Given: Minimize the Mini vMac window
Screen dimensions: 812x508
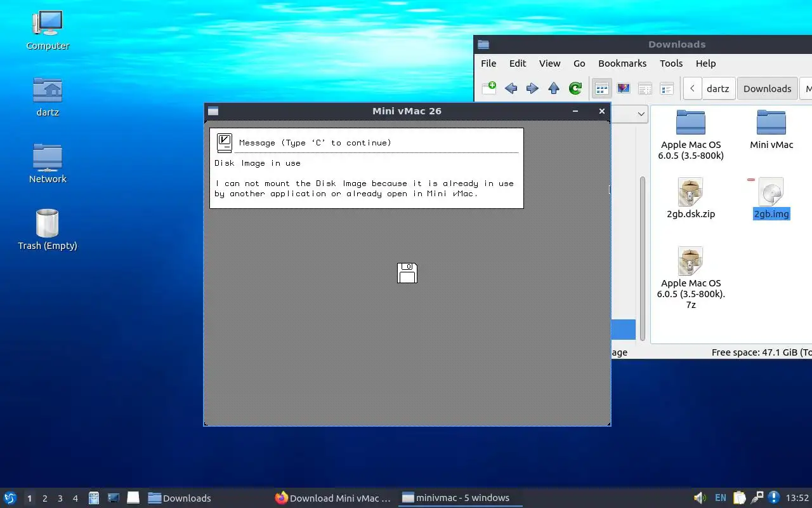Looking at the screenshot, I should (575, 111).
